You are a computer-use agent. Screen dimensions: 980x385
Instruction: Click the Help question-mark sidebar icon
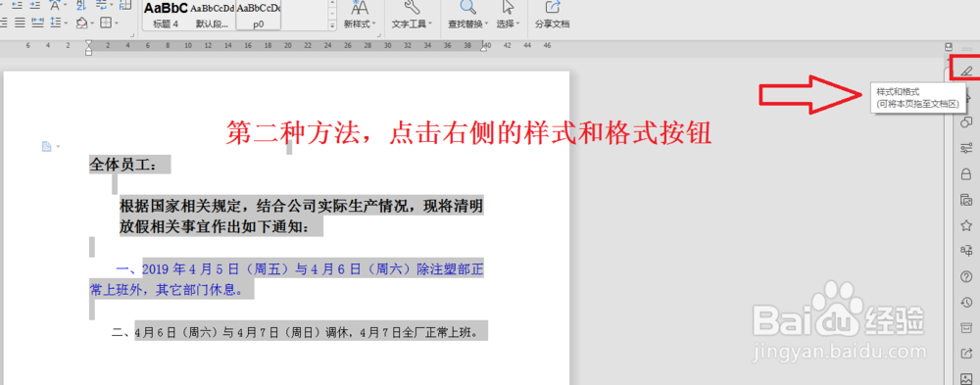(x=966, y=276)
